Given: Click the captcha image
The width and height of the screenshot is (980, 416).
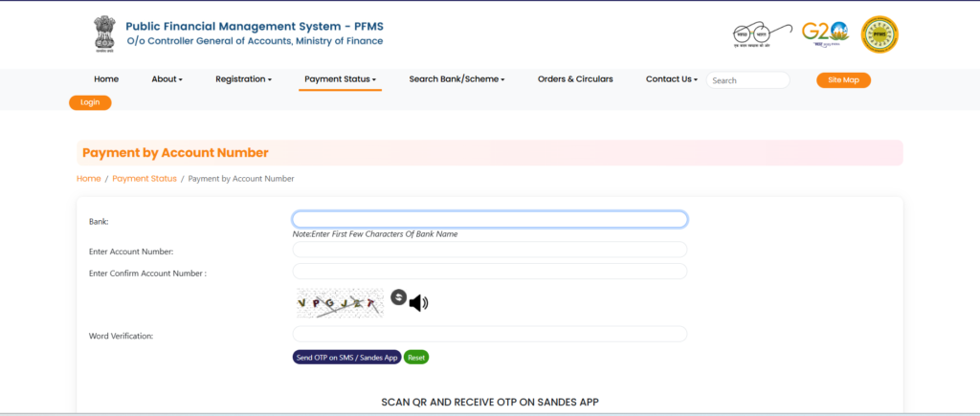Looking at the screenshot, I should pyautogui.click(x=340, y=303).
